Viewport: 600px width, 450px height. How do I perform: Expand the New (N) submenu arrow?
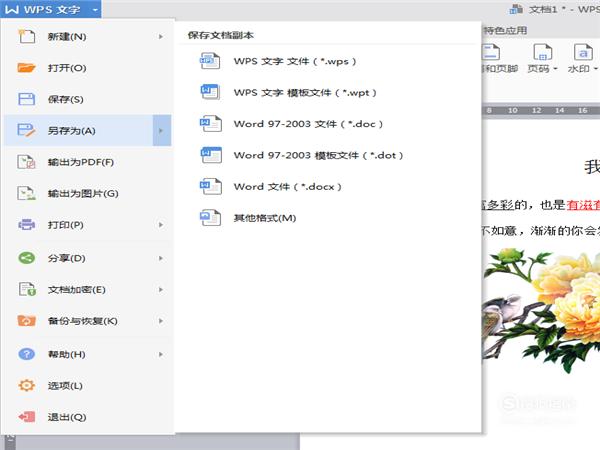pos(161,37)
